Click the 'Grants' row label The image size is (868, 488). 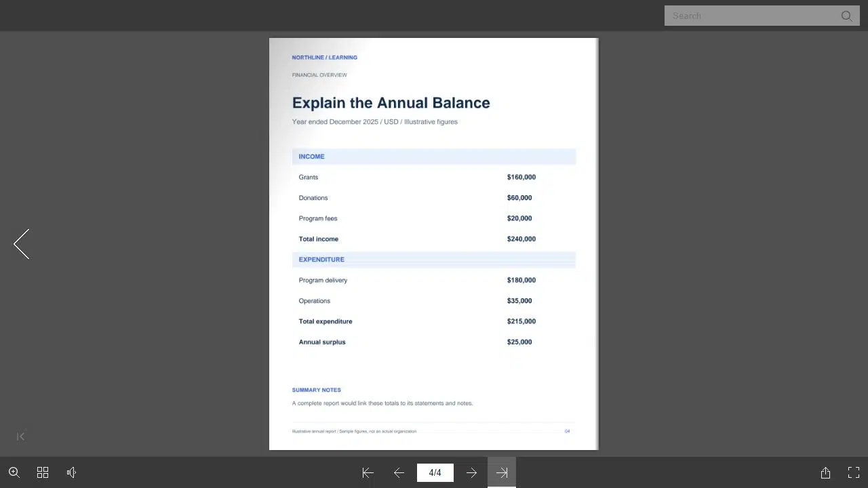pyautogui.click(x=308, y=178)
